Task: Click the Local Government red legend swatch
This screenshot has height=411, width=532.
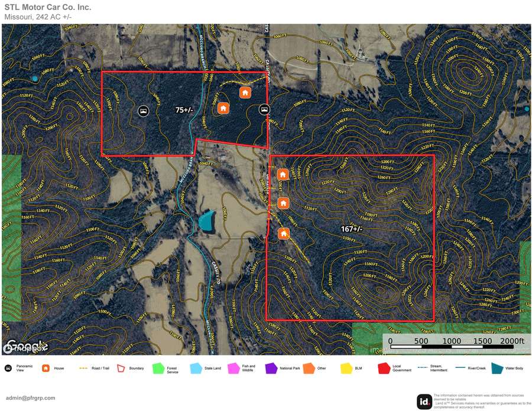Action: 383,368
